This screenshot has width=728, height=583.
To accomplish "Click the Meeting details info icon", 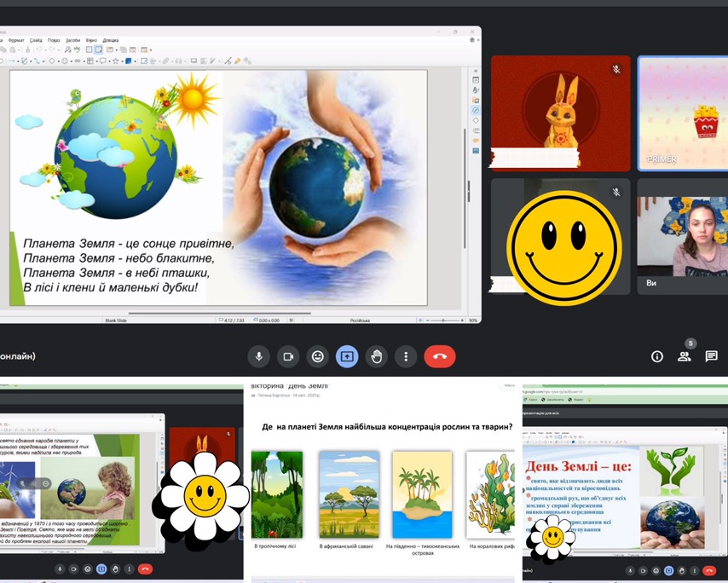I will coord(657,356).
